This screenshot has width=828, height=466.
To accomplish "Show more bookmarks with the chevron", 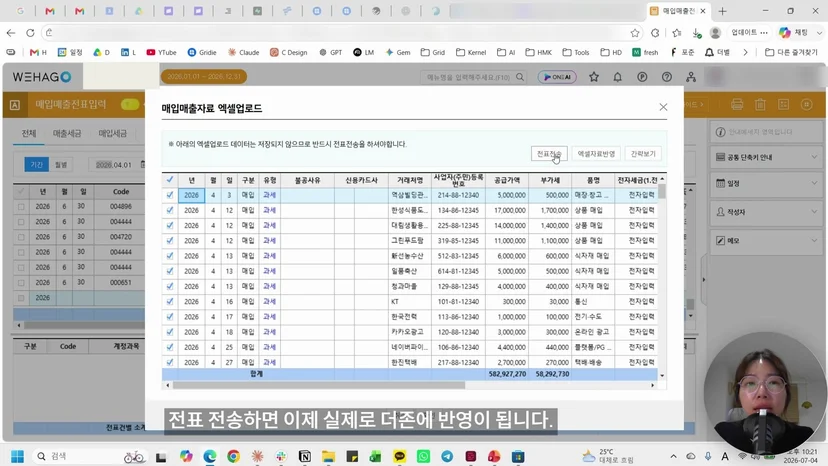I will (745, 52).
